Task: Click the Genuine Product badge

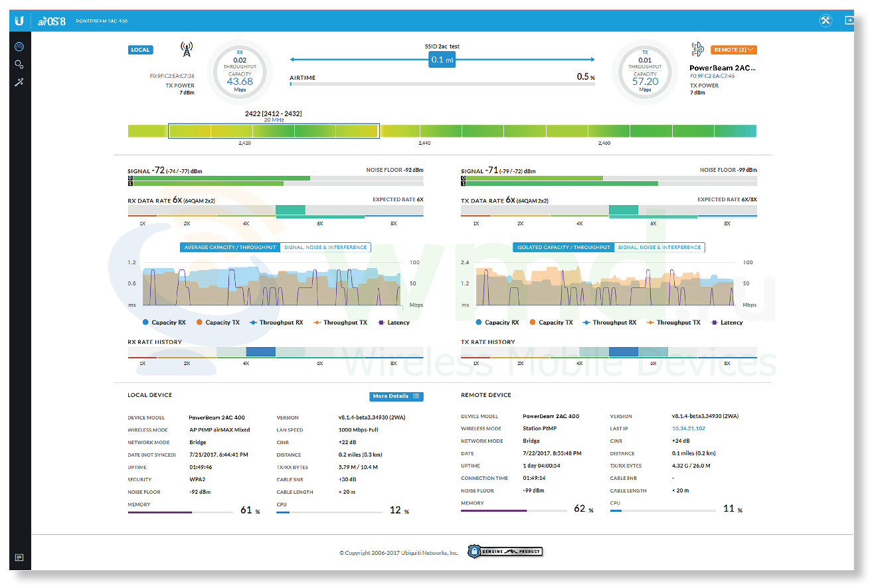Action: point(505,551)
